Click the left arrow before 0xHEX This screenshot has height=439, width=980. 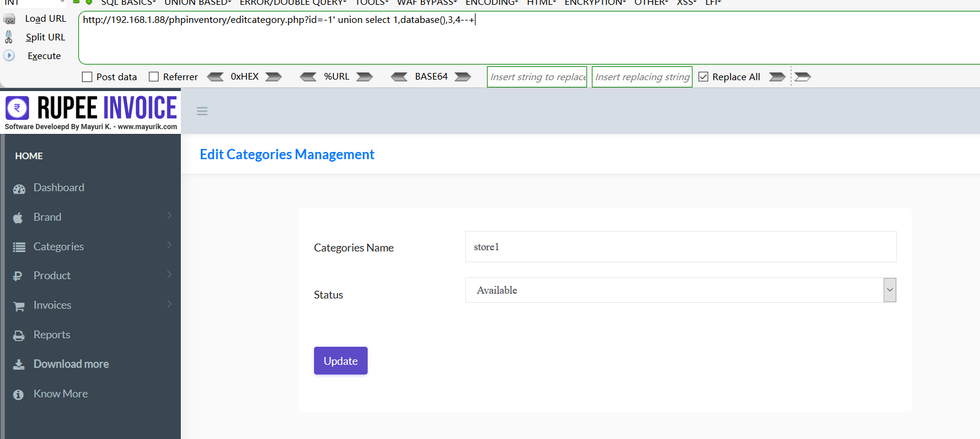[x=215, y=77]
